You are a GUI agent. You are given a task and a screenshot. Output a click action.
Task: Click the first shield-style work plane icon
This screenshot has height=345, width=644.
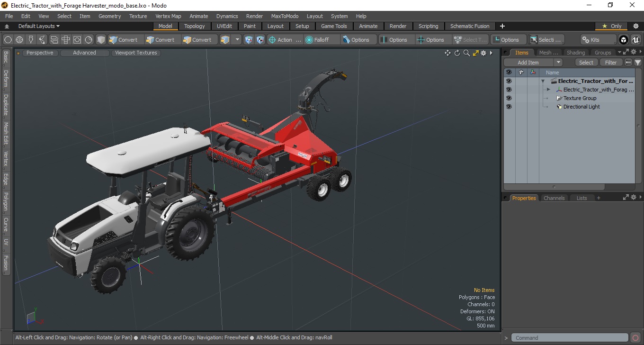(249, 40)
